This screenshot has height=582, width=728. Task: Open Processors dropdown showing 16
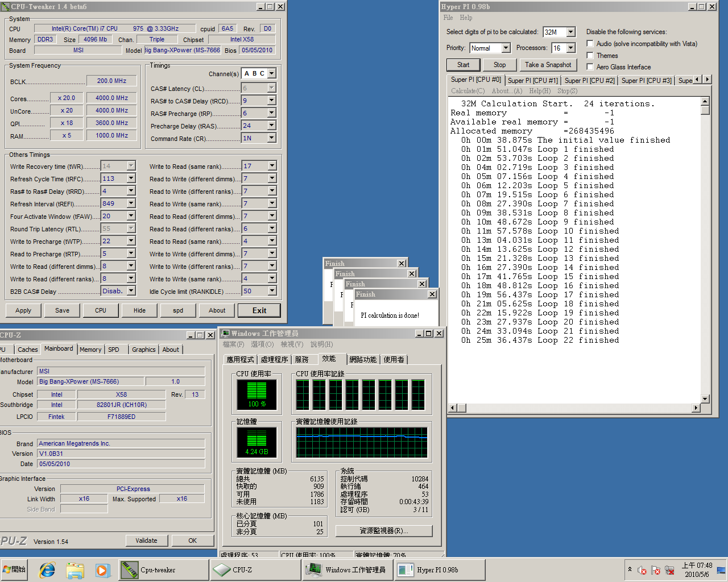(x=570, y=48)
